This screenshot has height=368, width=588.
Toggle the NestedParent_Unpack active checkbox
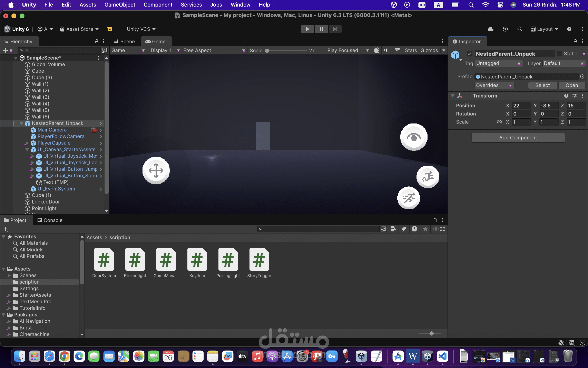[469, 54]
